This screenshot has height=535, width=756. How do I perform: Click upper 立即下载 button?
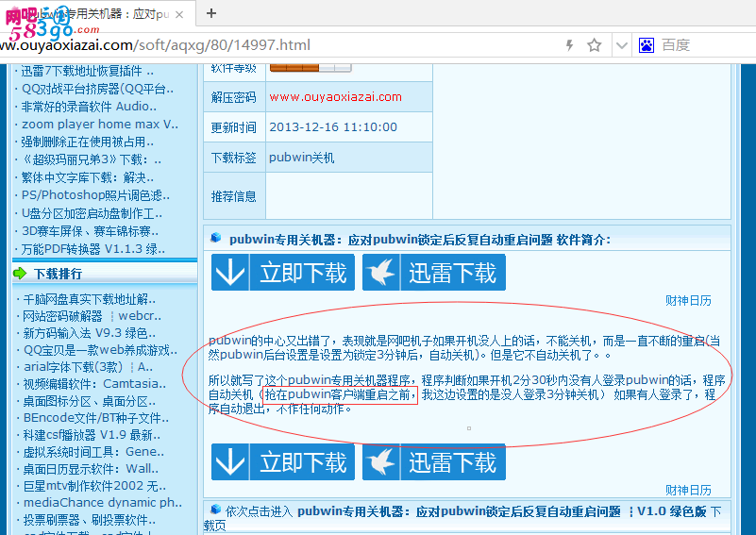click(x=283, y=273)
